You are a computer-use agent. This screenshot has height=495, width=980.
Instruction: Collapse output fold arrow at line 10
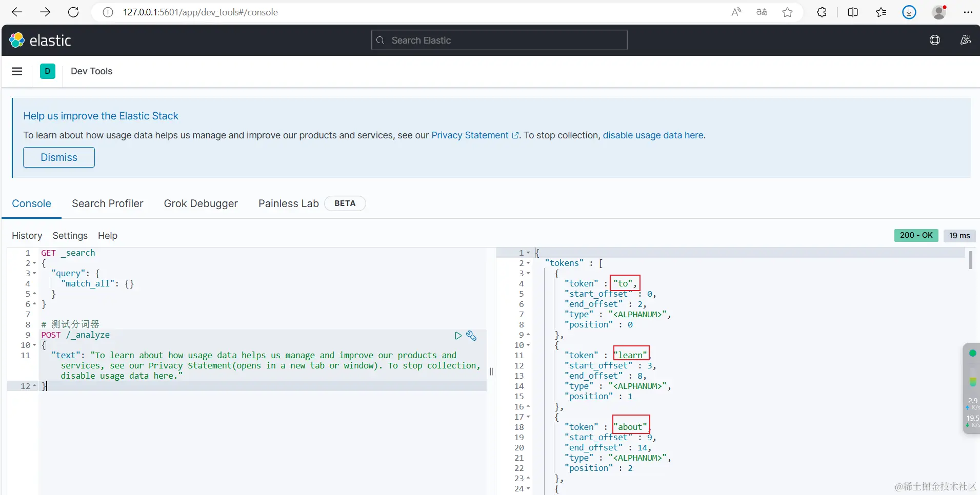[x=528, y=345]
